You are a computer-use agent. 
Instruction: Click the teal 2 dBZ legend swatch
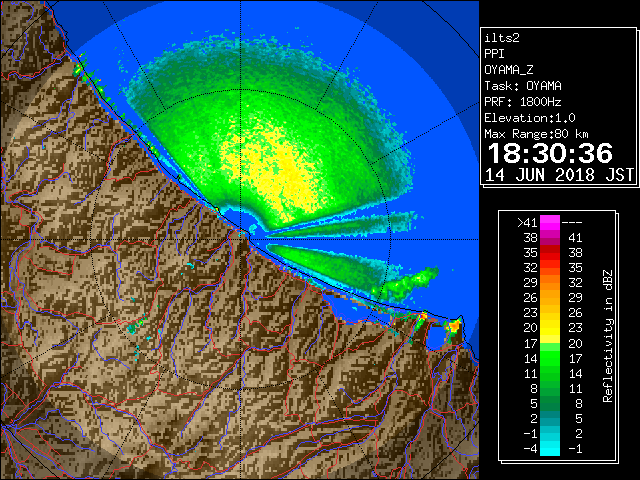pyautogui.click(x=550, y=418)
